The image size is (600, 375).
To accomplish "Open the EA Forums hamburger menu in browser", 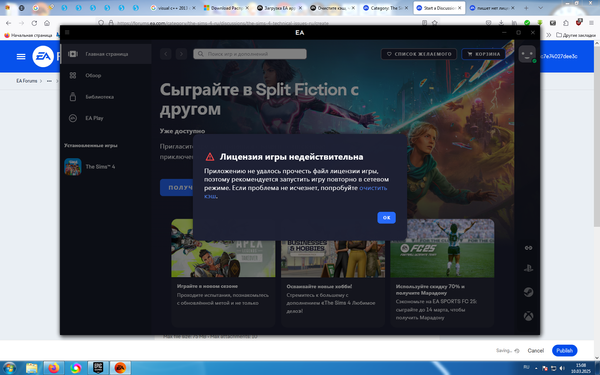I will point(21,57).
